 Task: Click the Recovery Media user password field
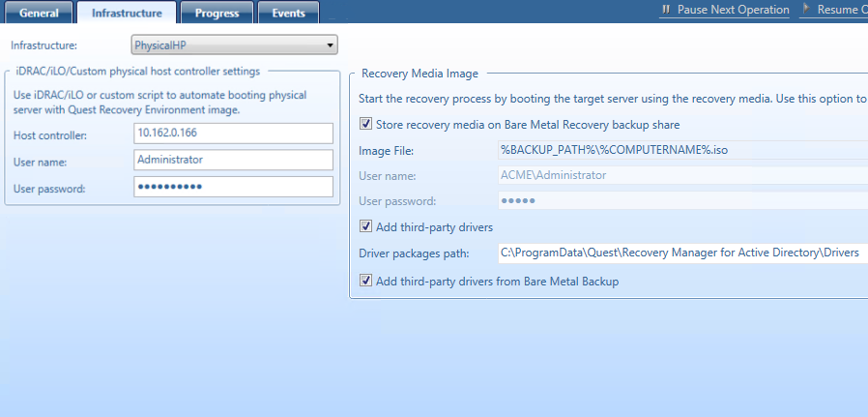click(683, 200)
